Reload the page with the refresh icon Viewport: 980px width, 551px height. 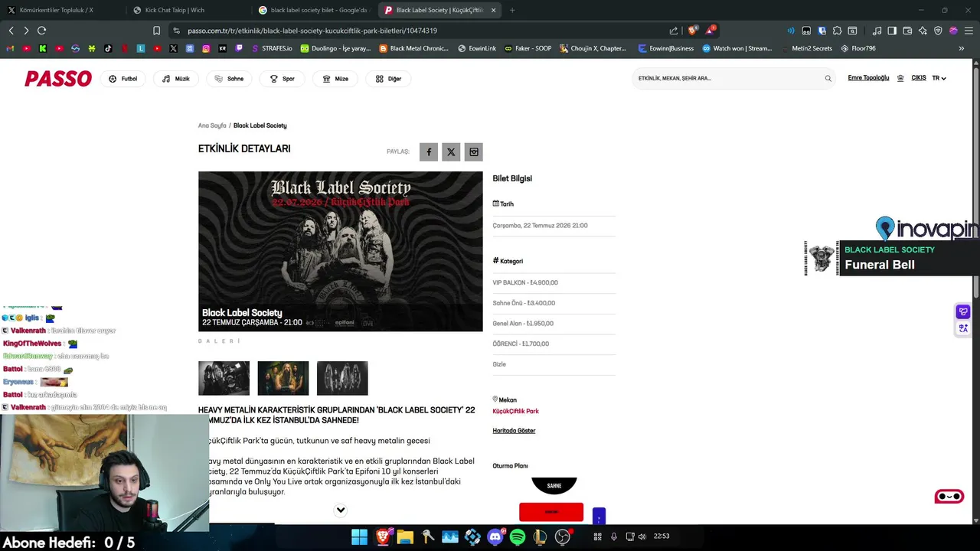click(x=41, y=31)
